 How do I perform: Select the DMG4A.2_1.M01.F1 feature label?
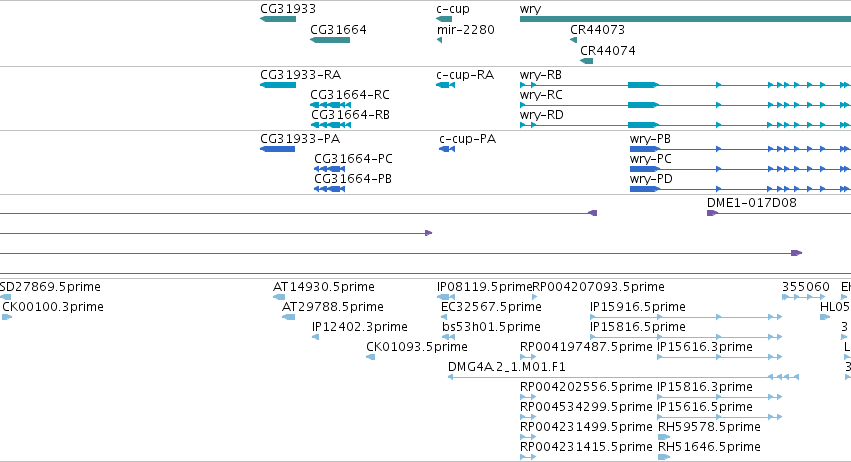507,367
